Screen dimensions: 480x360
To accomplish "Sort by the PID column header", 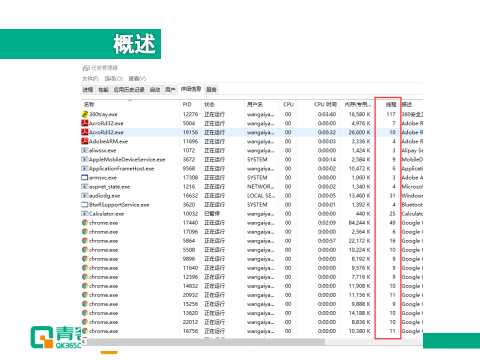I will coord(187,104).
